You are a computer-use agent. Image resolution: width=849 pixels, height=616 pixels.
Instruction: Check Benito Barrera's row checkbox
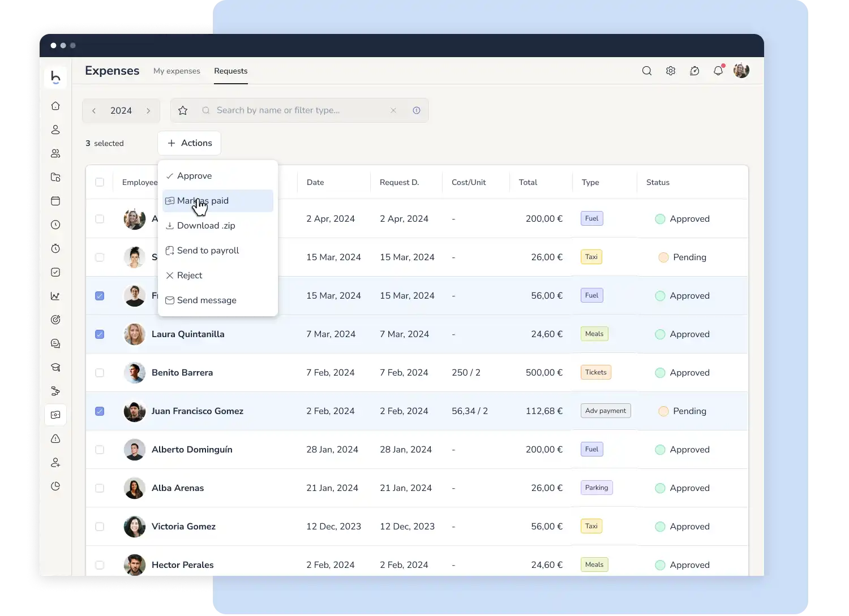point(100,373)
